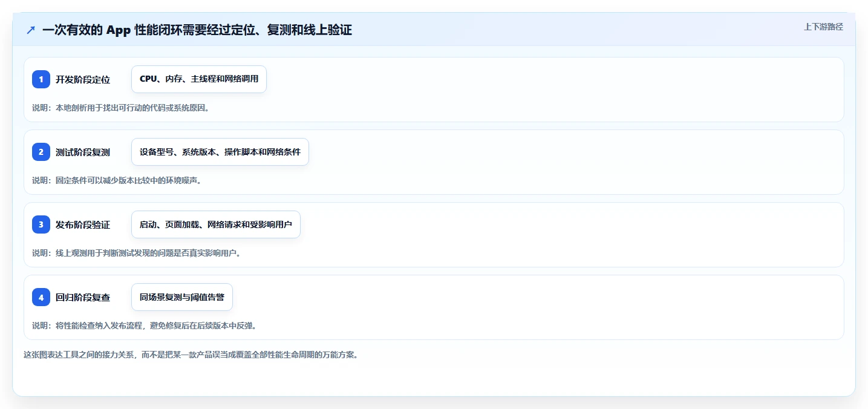Click the "开发阶段定位" stage label
The image size is (868, 409).
[x=83, y=79]
